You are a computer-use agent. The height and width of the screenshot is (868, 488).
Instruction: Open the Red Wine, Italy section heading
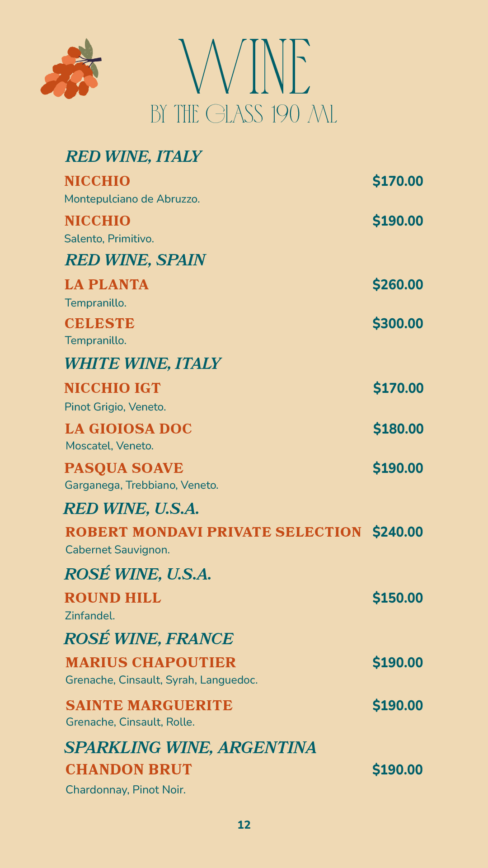133,156
